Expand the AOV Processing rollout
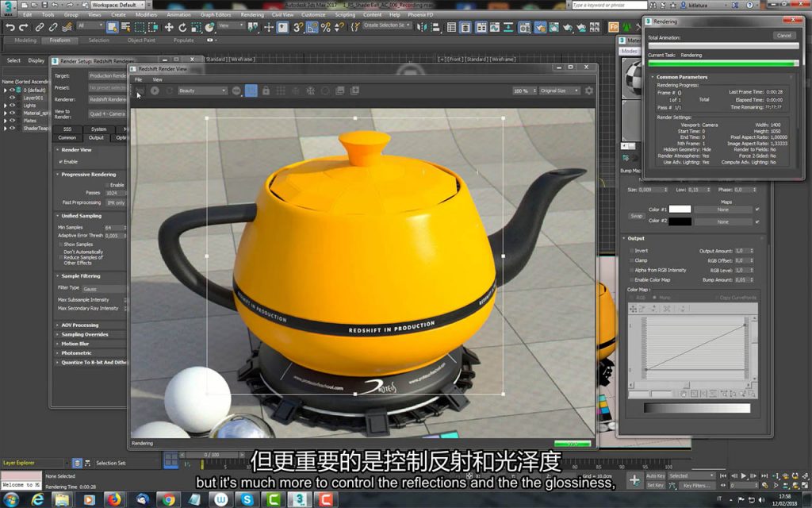The height and width of the screenshot is (508, 812). coord(80,325)
